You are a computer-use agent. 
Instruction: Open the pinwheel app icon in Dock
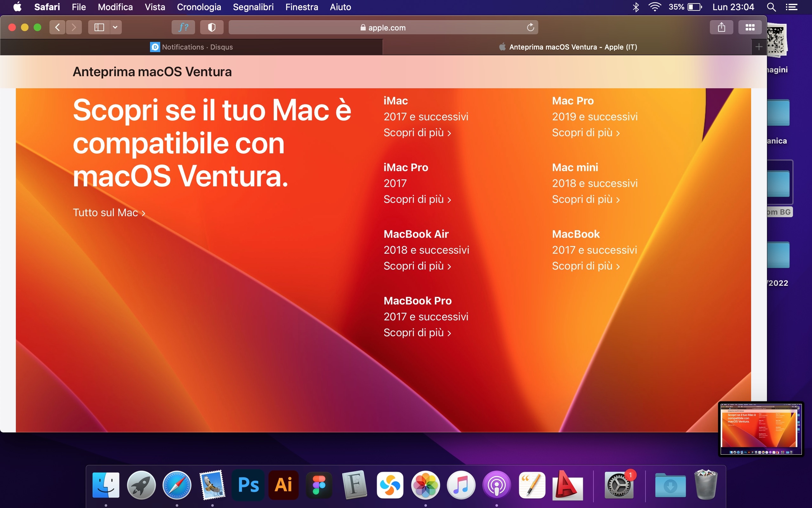point(390,485)
